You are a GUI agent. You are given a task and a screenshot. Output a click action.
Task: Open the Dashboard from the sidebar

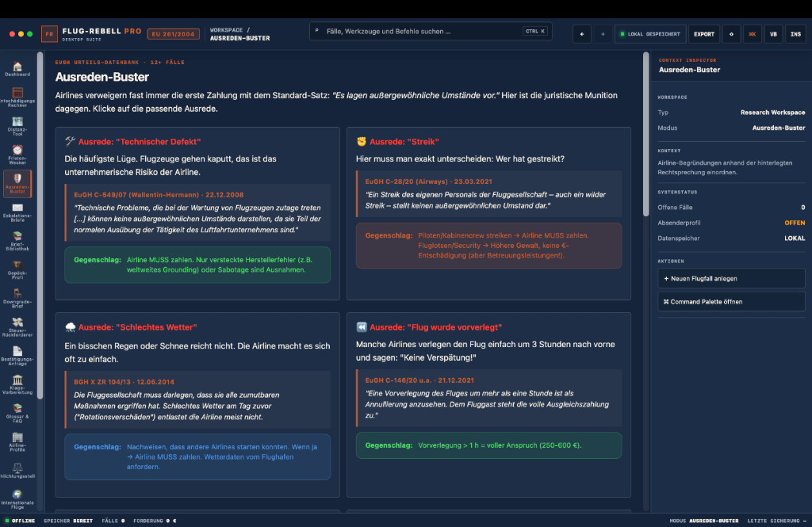pyautogui.click(x=17, y=69)
